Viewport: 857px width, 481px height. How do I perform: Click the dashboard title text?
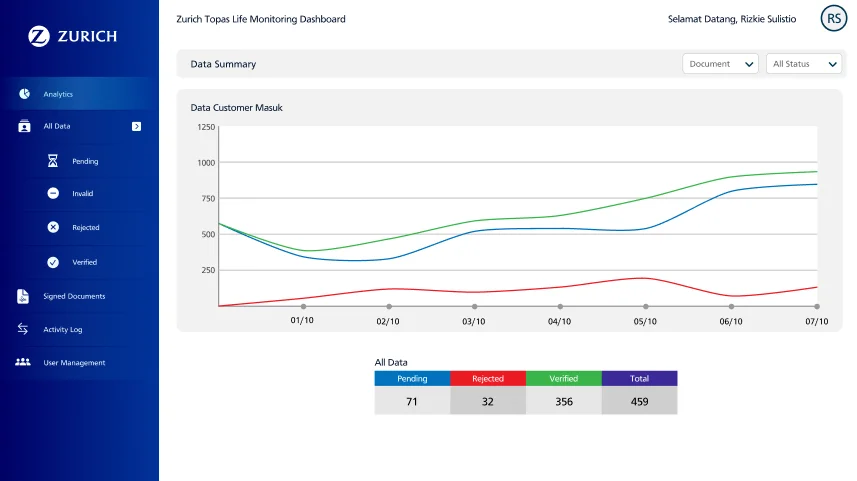coord(261,19)
